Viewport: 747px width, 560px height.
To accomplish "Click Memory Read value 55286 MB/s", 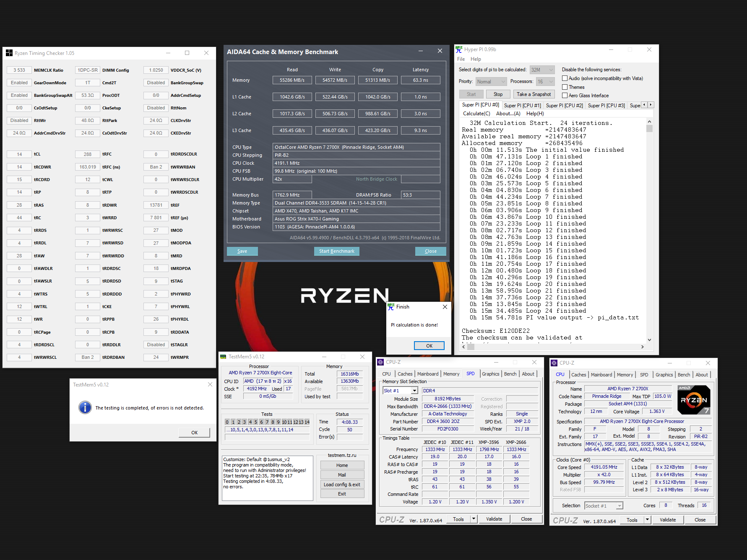I will 292,80.
